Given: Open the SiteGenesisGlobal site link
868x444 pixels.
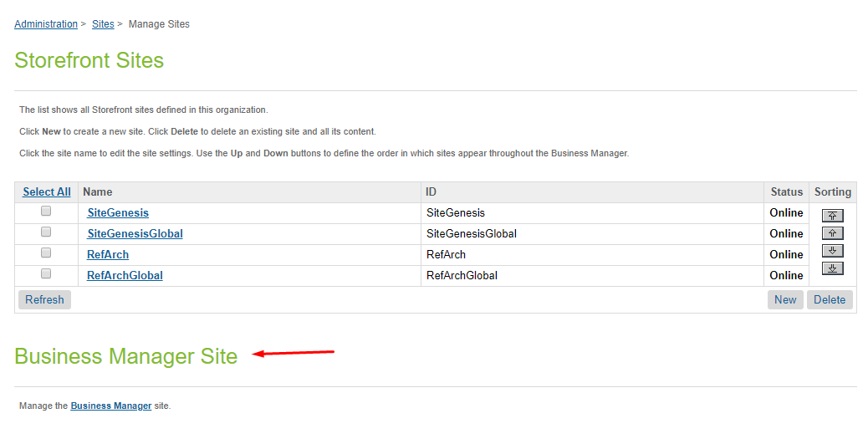Looking at the screenshot, I should point(135,234).
